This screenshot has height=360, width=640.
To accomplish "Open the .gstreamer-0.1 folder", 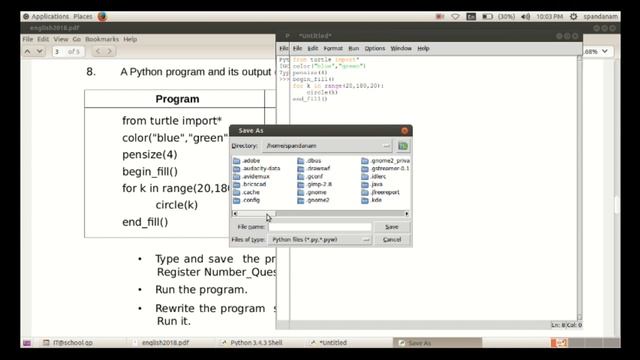I will pyautogui.click(x=386, y=169).
